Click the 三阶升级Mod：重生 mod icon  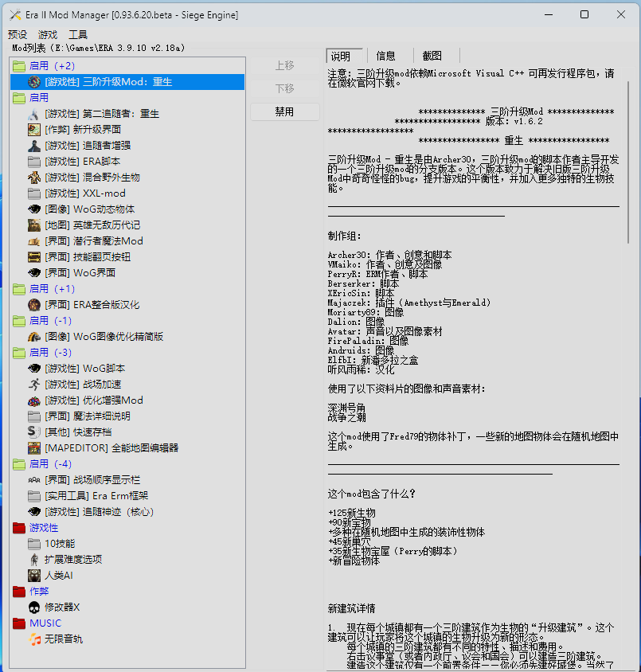point(34,82)
